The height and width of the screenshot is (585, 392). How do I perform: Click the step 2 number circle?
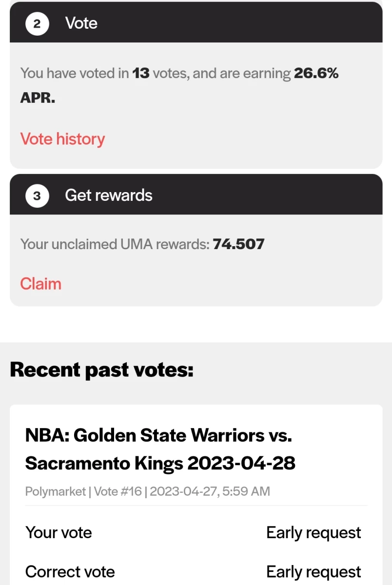coord(37,23)
